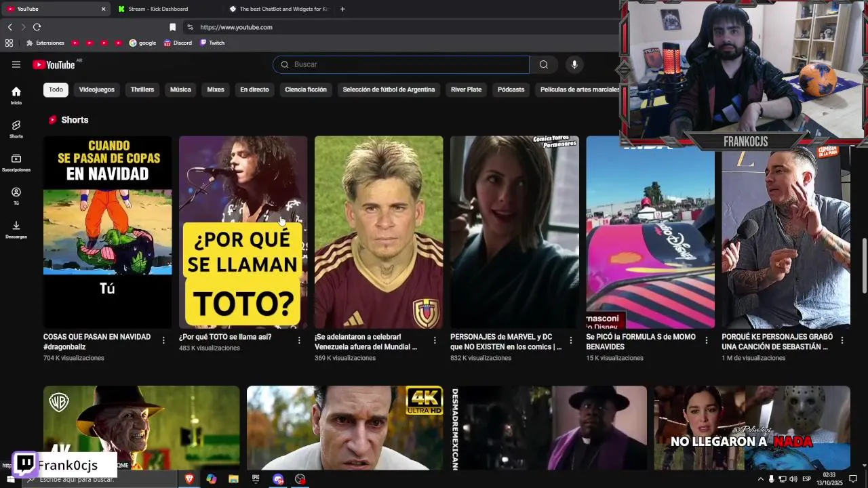The image size is (868, 488).
Task: Reload the page with refresh icon
Action: coord(37,27)
